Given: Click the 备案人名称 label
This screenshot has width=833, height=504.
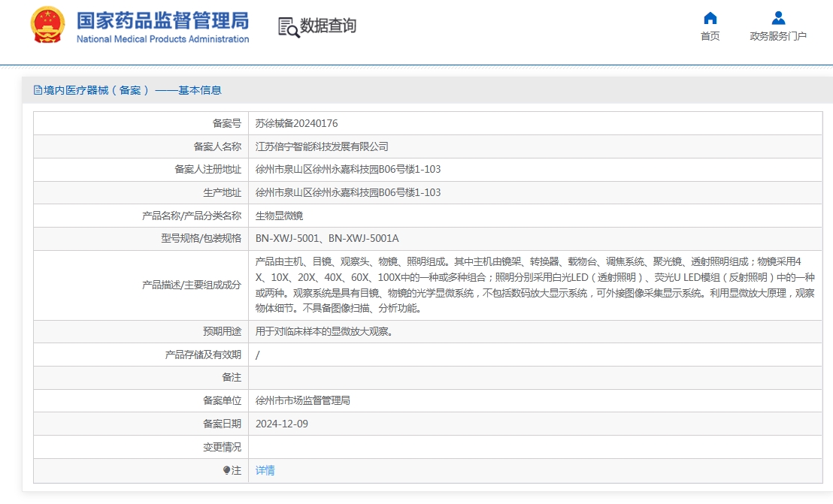Looking at the screenshot, I should tap(217, 146).
